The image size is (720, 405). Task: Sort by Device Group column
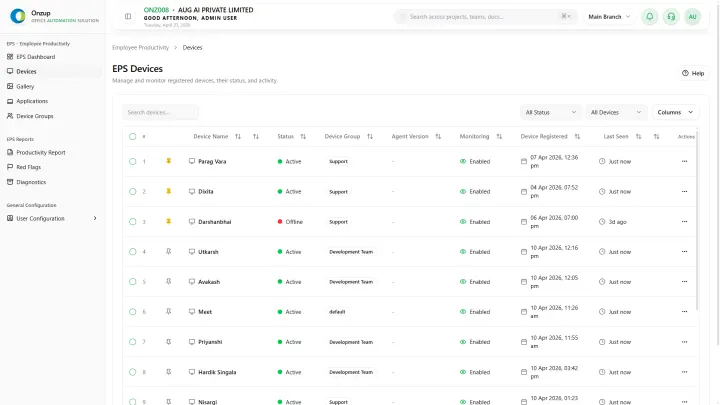pyautogui.click(x=370, y=136)
